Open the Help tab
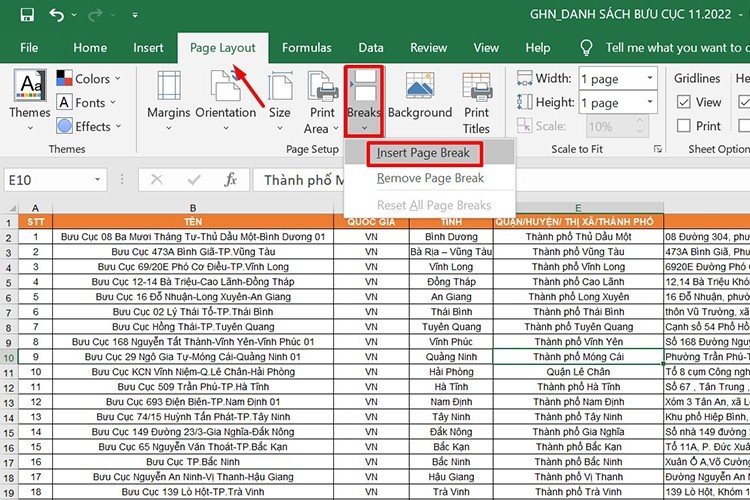Screen dimensions: 750x500 (x=538, y=47)
